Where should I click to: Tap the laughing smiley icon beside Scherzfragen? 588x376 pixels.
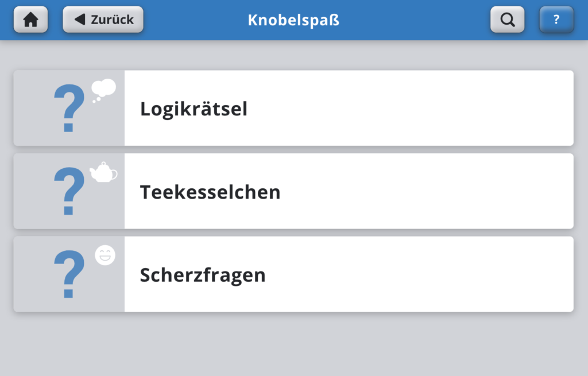105,255
